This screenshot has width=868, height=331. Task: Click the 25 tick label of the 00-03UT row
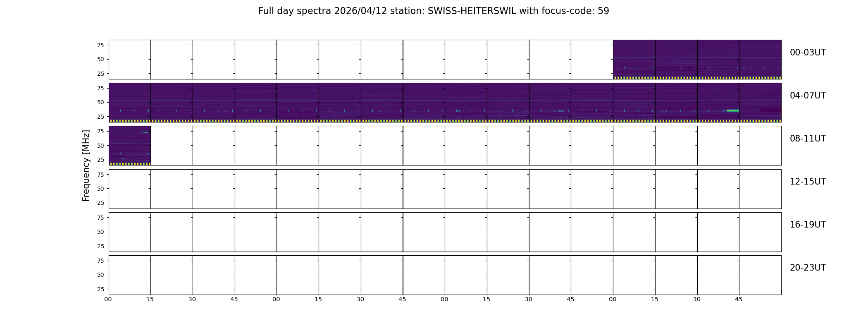coord(100,74)
